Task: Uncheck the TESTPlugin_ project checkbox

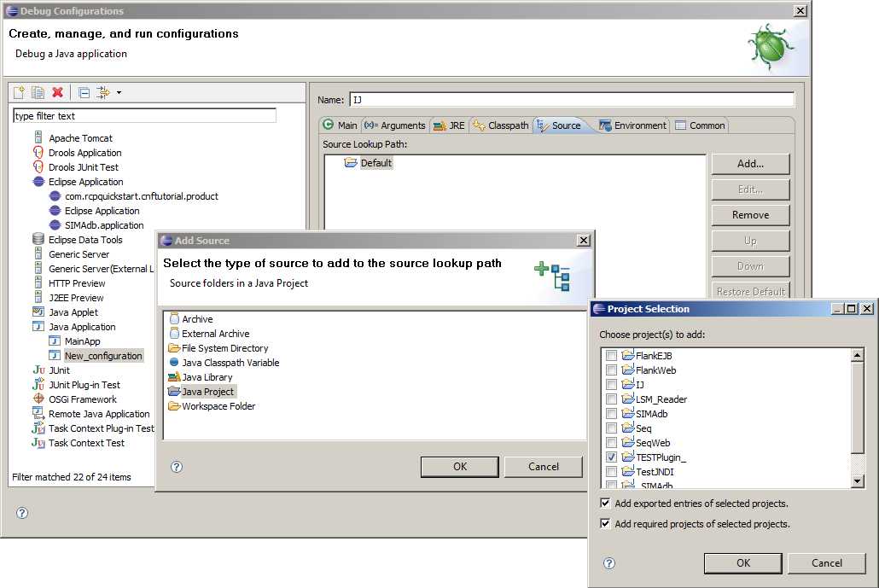Action: 611,457
